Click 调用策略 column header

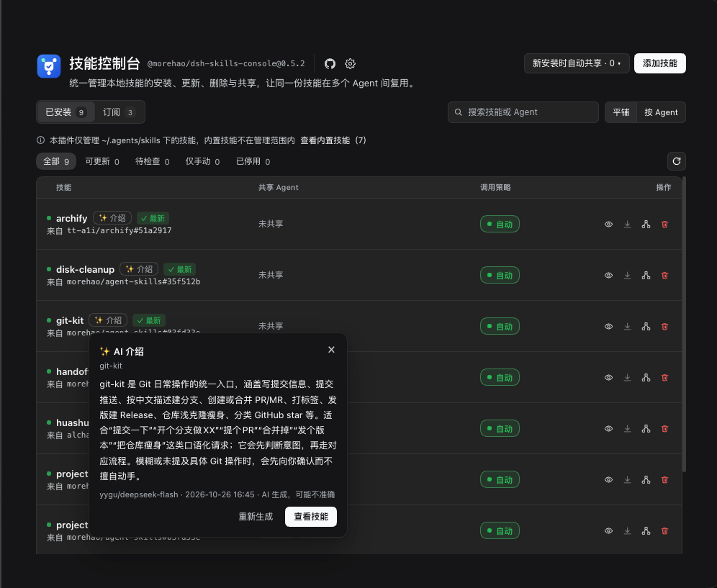point(495,187)
